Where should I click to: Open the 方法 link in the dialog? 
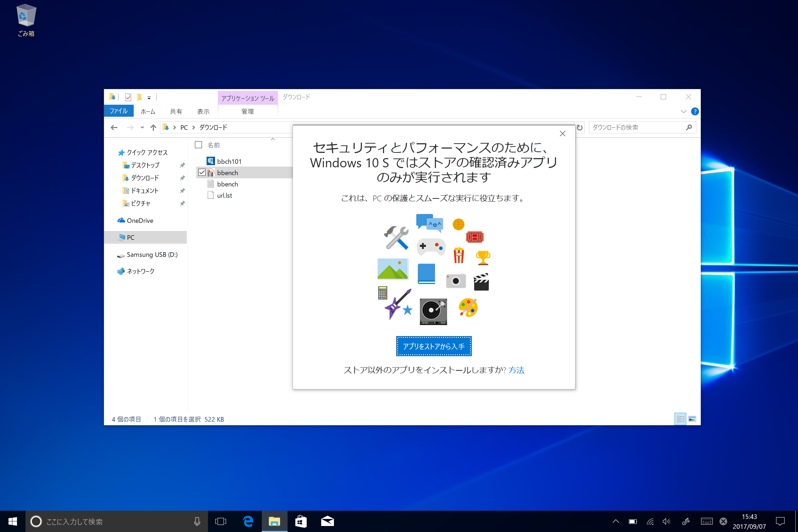(x=517, y=370)
